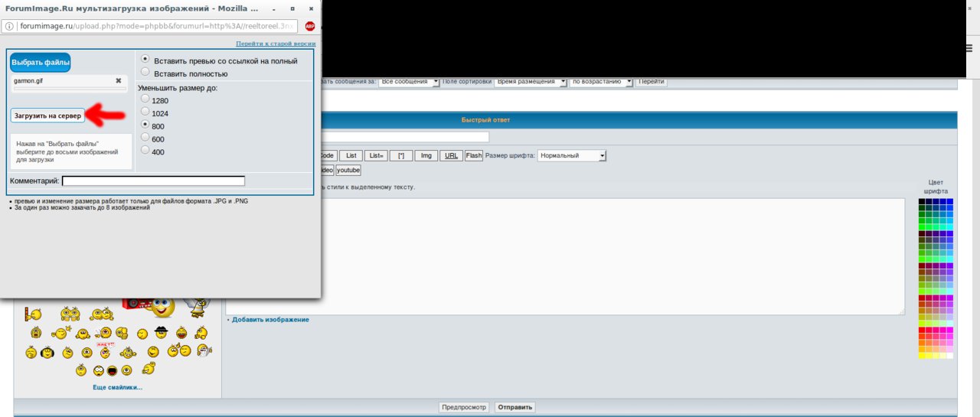Click the 'Перейти' button on the forum page
The width and height of the screenshot is (980, 417).
click(x=652, y=81)
